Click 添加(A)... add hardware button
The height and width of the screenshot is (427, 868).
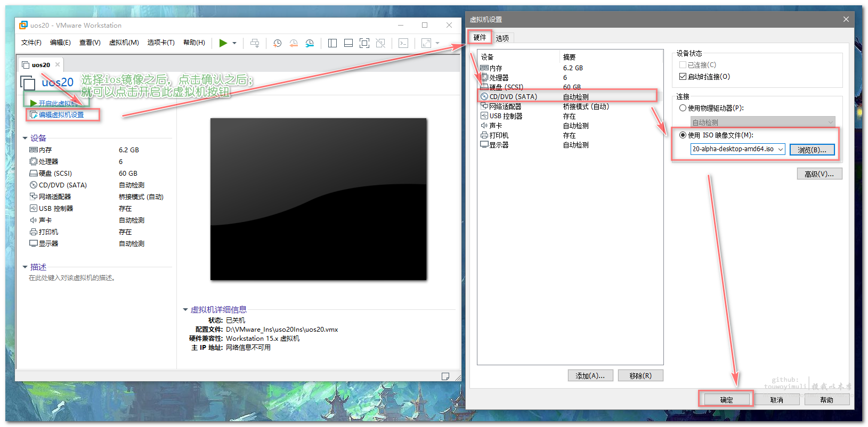590,376
